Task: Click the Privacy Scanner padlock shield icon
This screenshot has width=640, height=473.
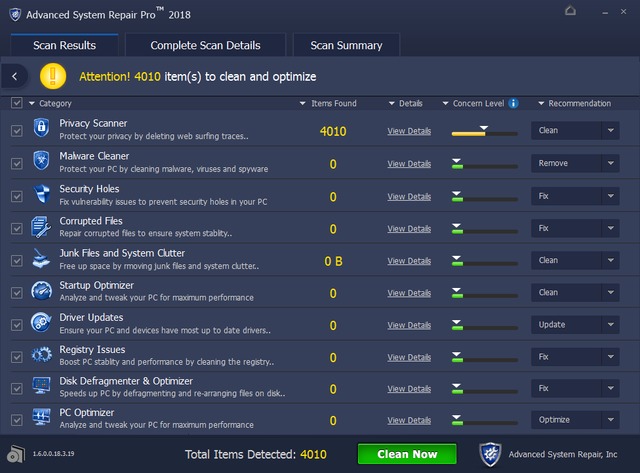Action: click(41, 128)
